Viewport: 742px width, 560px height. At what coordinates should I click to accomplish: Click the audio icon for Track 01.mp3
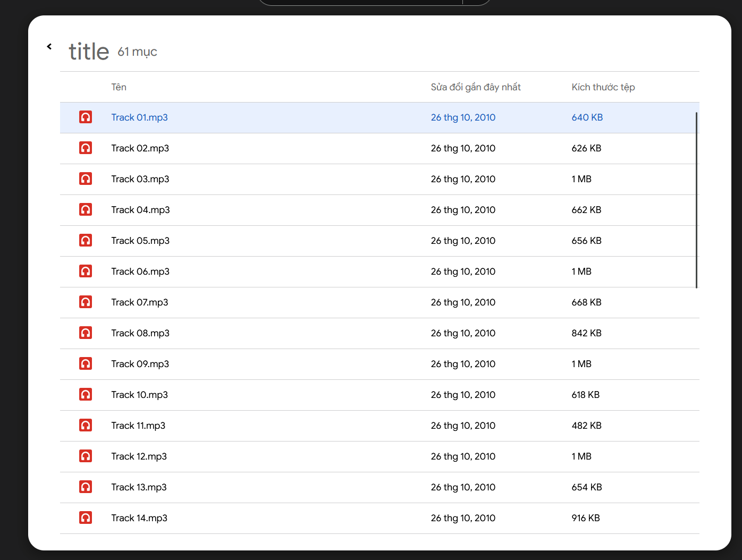coord(86,117)
